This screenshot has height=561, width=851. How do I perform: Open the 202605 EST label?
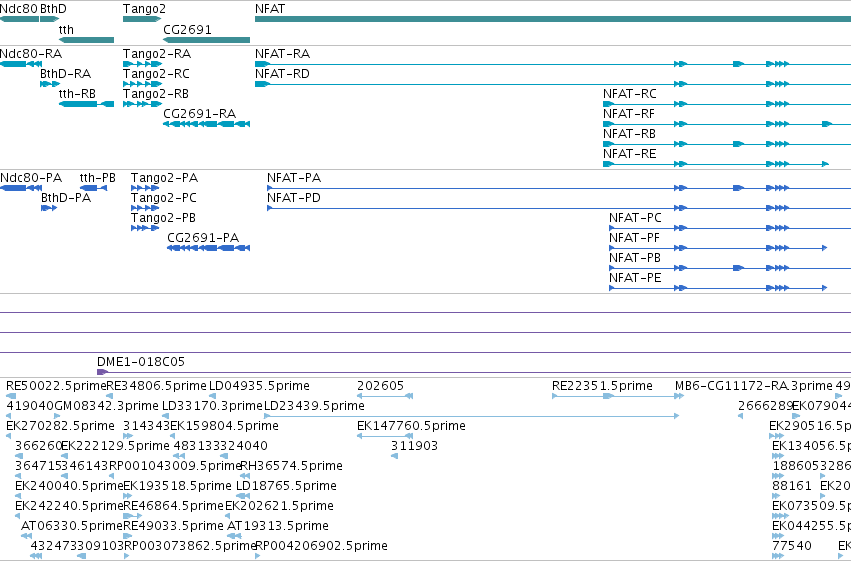pos(380,386)
